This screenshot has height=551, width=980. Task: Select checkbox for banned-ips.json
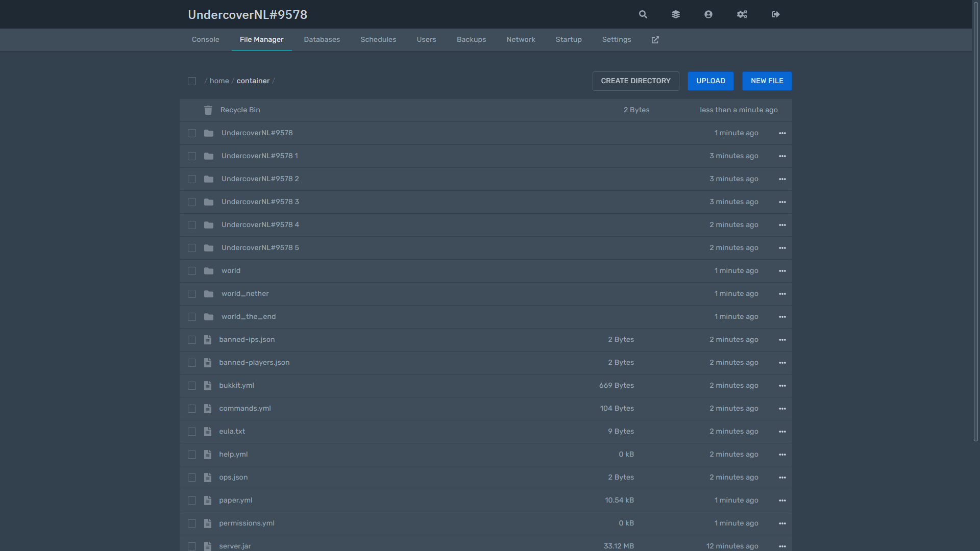click(x=192, y=340)
